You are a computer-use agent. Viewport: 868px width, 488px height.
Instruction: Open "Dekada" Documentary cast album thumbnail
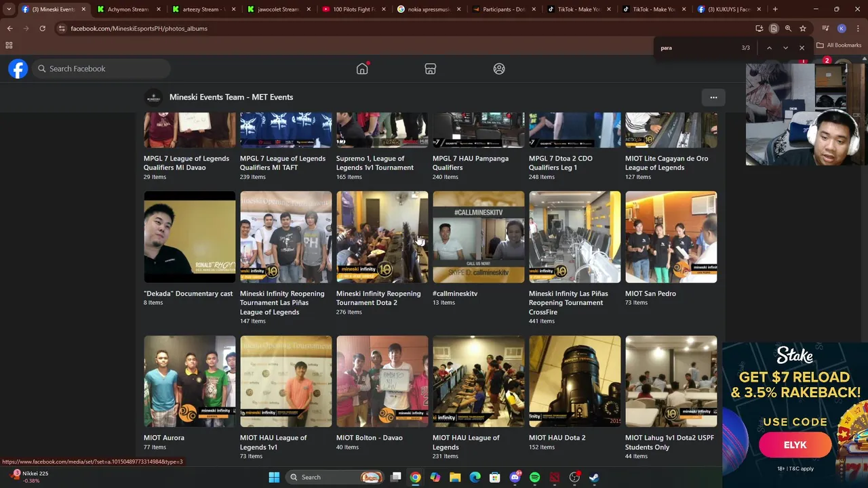tap(190, 237)
